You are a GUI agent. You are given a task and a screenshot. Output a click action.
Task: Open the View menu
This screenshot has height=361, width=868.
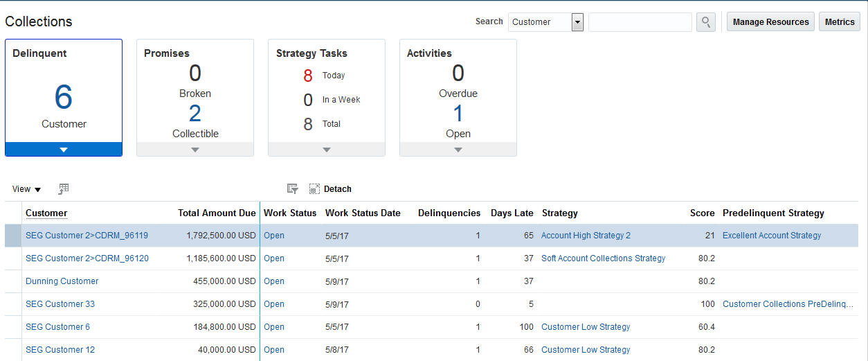tap(26, 189)
